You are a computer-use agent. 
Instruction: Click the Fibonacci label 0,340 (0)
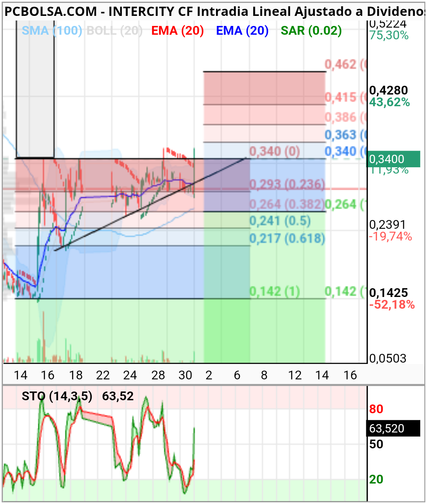(x=275, y=151)
